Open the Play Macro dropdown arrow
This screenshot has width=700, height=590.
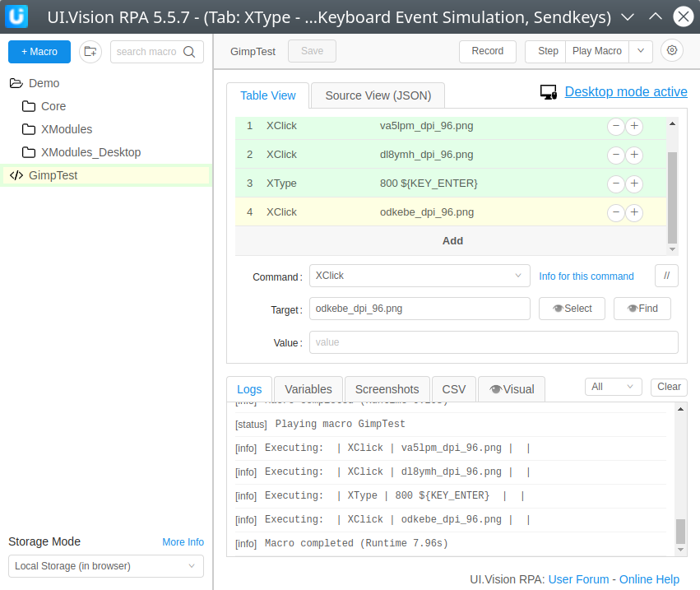coord(641,51)
